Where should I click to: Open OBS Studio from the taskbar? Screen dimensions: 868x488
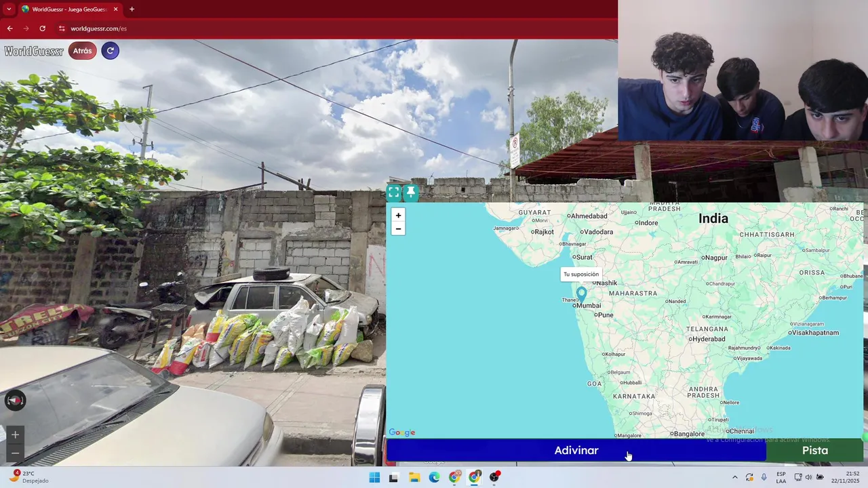(x=494, y=477)
